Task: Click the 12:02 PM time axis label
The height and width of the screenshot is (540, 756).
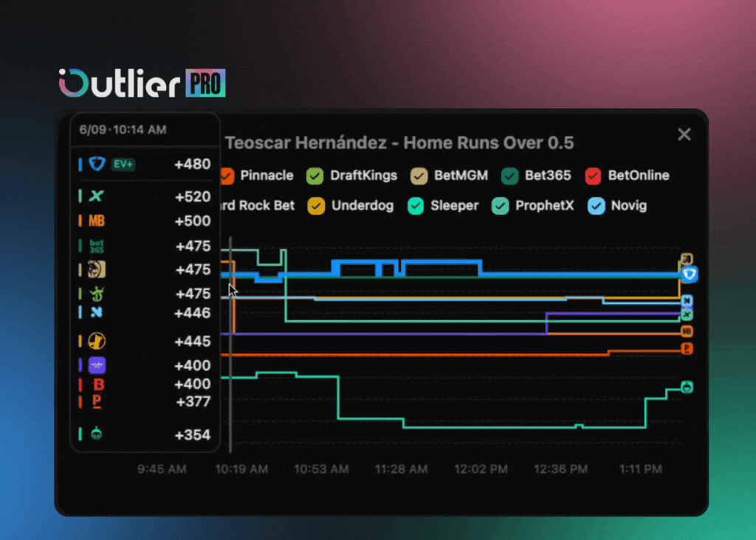Action: (x=481, y=469)
